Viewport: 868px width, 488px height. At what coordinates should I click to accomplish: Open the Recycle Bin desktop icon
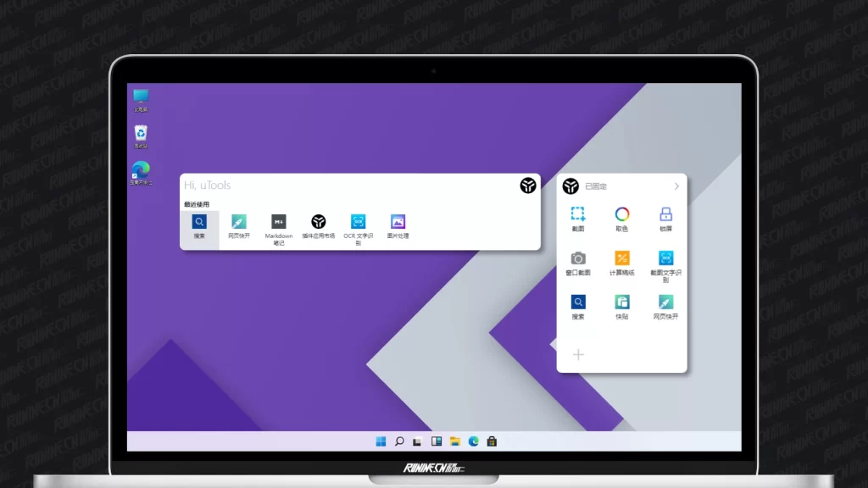[x=141, y=133]
